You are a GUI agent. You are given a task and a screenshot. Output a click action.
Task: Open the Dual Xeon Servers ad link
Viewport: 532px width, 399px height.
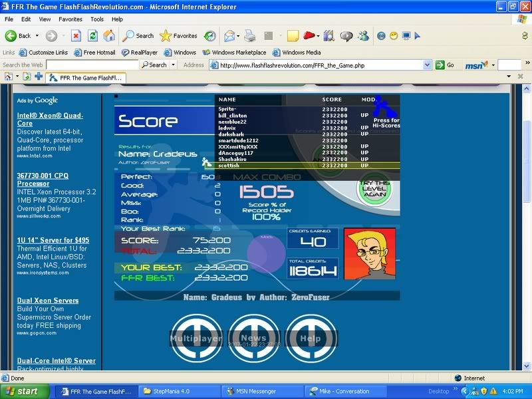48,301
